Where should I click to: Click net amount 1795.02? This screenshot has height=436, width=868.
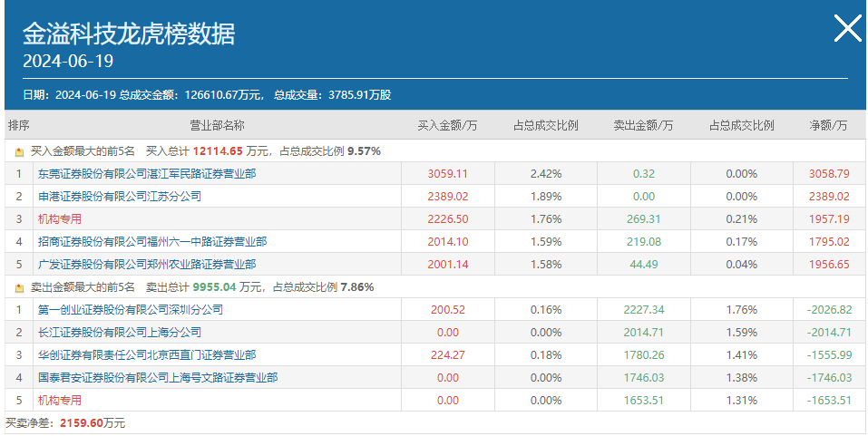click(x=829, y=242)
